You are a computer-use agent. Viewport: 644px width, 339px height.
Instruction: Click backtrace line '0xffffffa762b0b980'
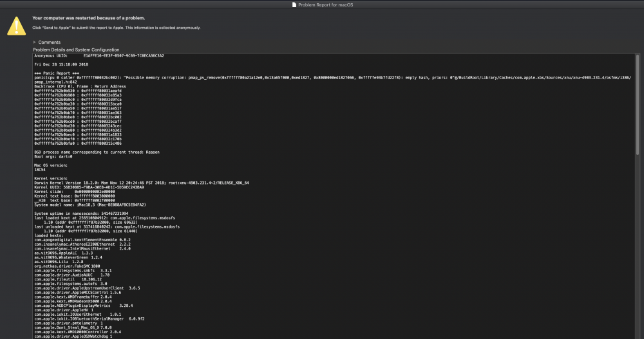point(78,95)
